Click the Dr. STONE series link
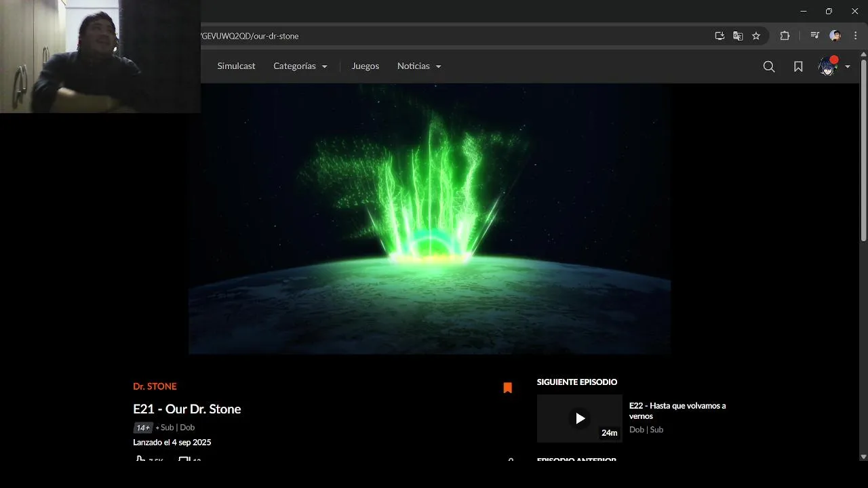868x488 pixels. [155, 386]
